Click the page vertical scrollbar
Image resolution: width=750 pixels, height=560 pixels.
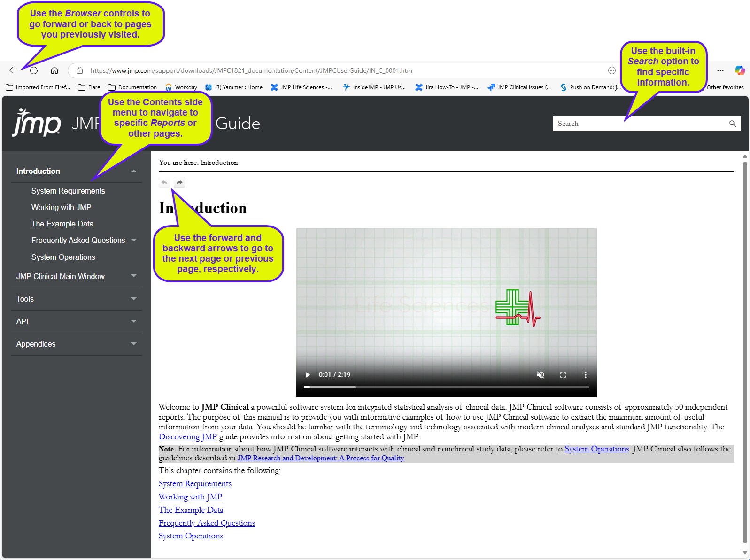click(x=745, y=352)
